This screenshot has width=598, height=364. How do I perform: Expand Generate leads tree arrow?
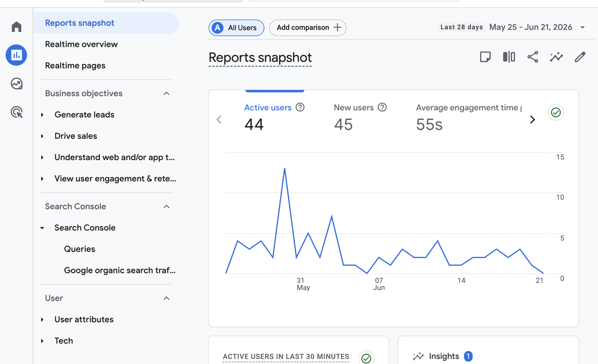[x=42, y=115]
